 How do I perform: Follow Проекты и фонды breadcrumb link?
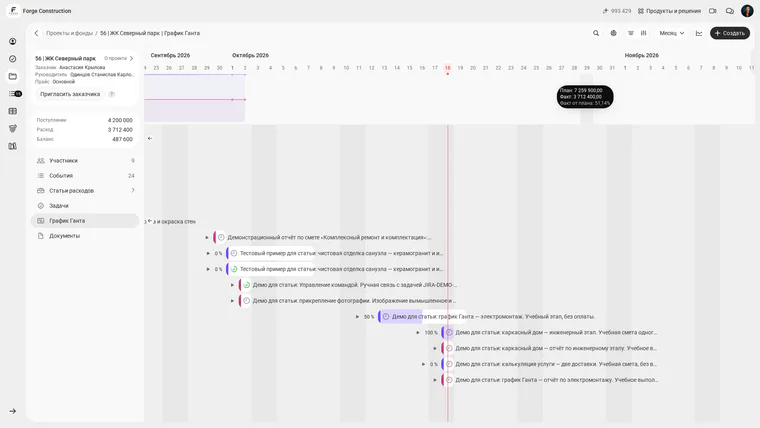pos(69,33)
